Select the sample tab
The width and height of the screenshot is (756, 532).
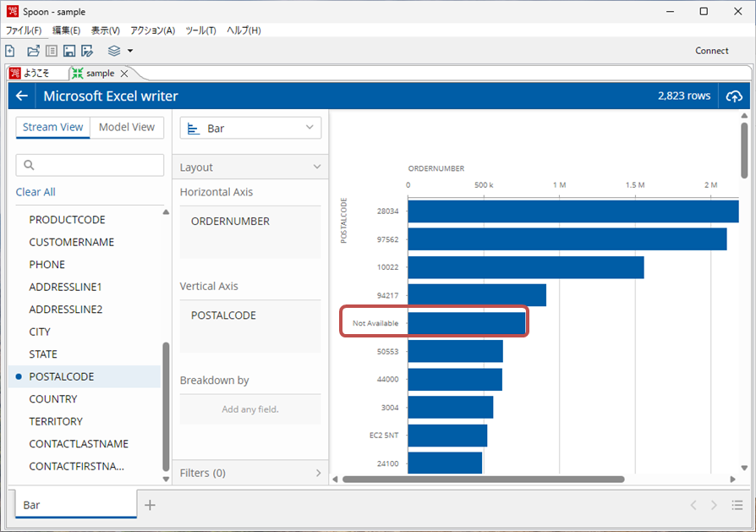tap(100, 74)
